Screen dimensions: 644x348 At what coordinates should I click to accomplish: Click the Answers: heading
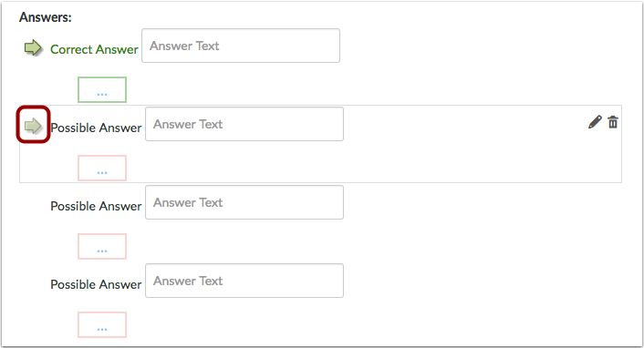coord(46,17)
